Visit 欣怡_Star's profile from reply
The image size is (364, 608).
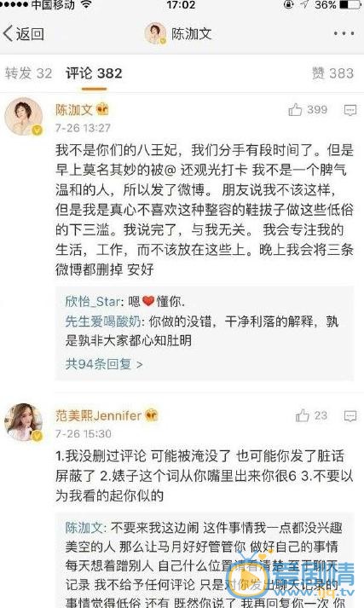click(x=94, y=301)
